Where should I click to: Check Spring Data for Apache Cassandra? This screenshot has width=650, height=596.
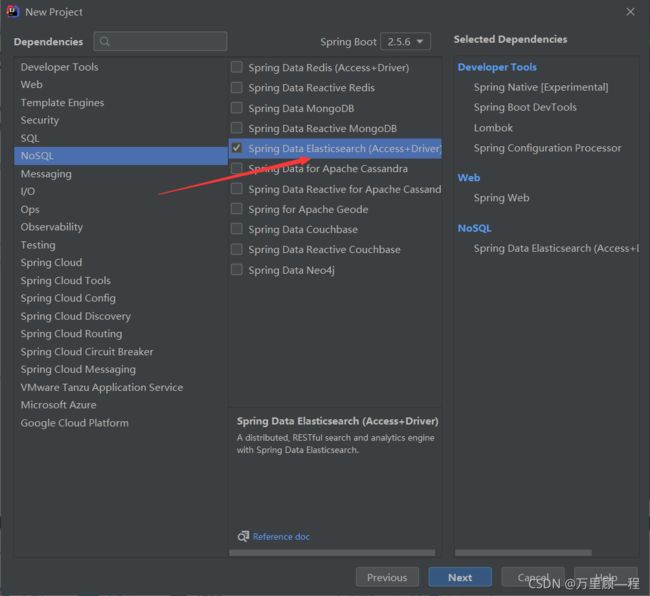237,168
